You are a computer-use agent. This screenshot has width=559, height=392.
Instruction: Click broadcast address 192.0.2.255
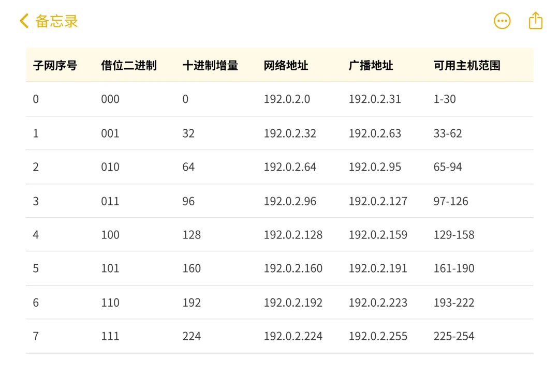tap(378, 336)
